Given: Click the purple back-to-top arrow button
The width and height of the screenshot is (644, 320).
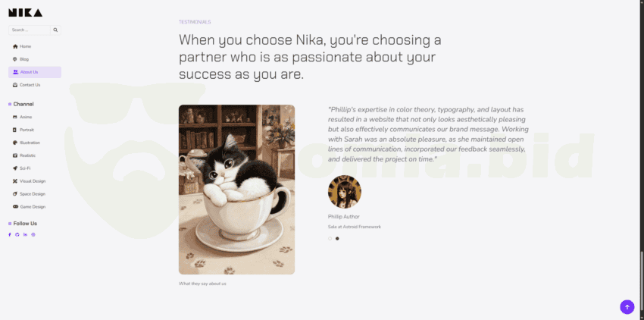Looking at the screenshot, I should [x=627, y=307].
